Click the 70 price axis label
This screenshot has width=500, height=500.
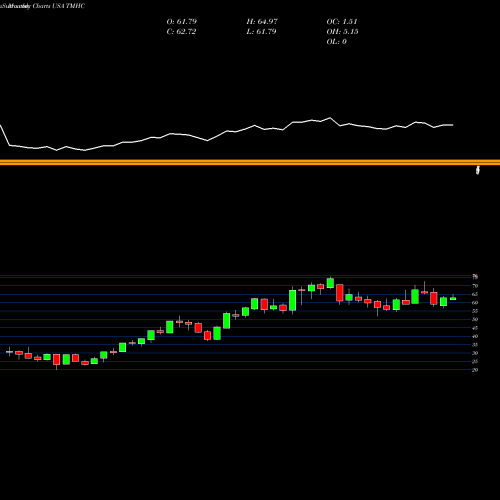point(475,286)
